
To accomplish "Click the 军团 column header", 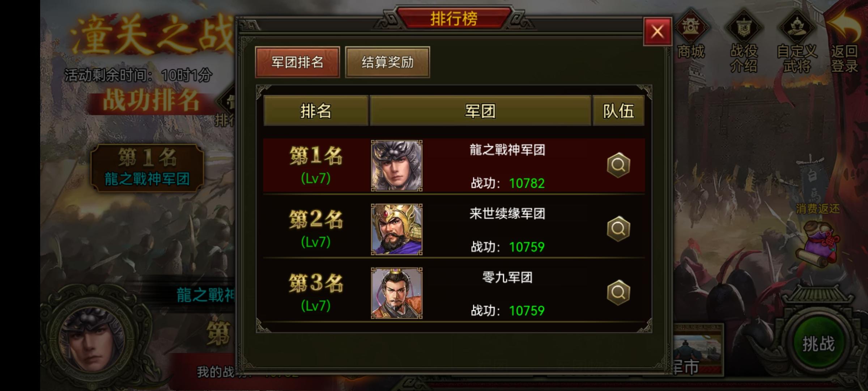I will (x=480, y=111).
